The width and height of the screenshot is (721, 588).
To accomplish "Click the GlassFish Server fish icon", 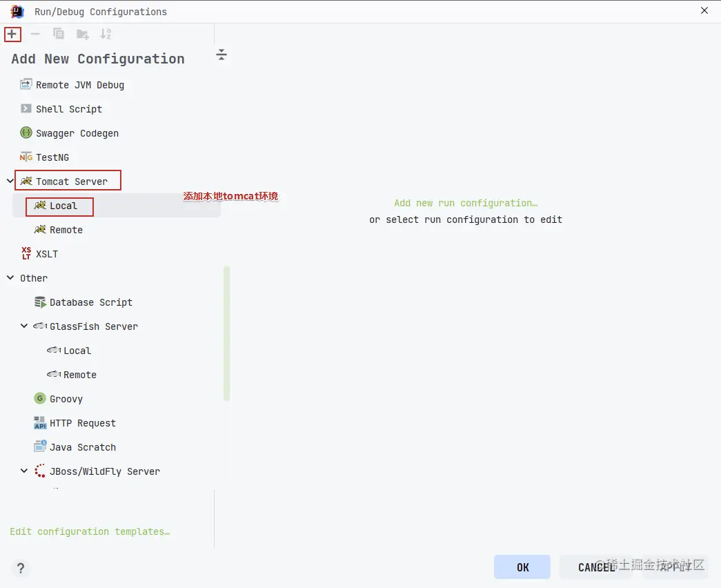I will [40, 326].
